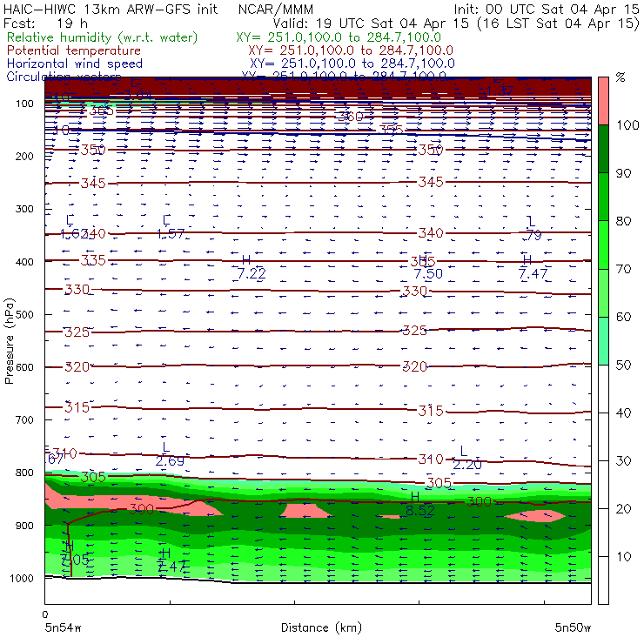The height and width of the screenshot is (644, 644).
Task: Select the "5n50w" end coordinate label
Action: [573, 627]
